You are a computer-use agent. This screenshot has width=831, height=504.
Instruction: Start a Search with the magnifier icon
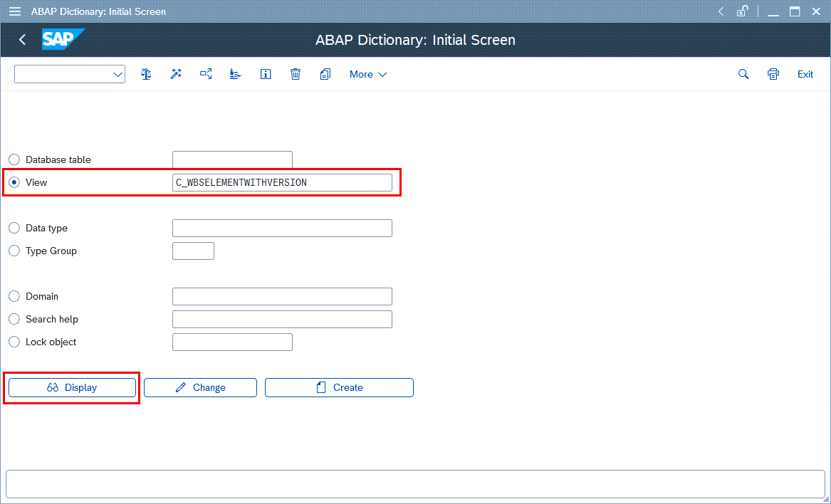(x=743, y=74)
